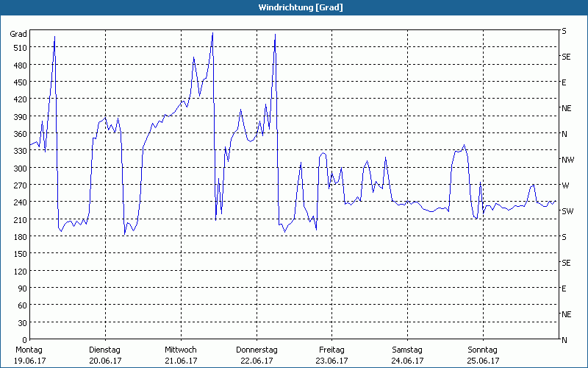
Task: Select the date 22.06.17
Action: [257, 361]
